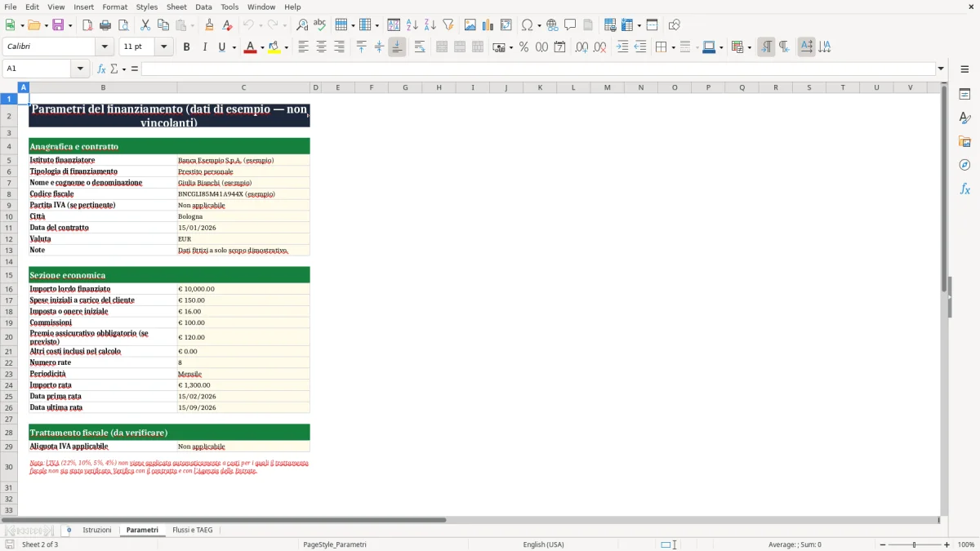Click the Insert Chart icon
This screenshot has height=551, width=980.
tap(488, 25)
